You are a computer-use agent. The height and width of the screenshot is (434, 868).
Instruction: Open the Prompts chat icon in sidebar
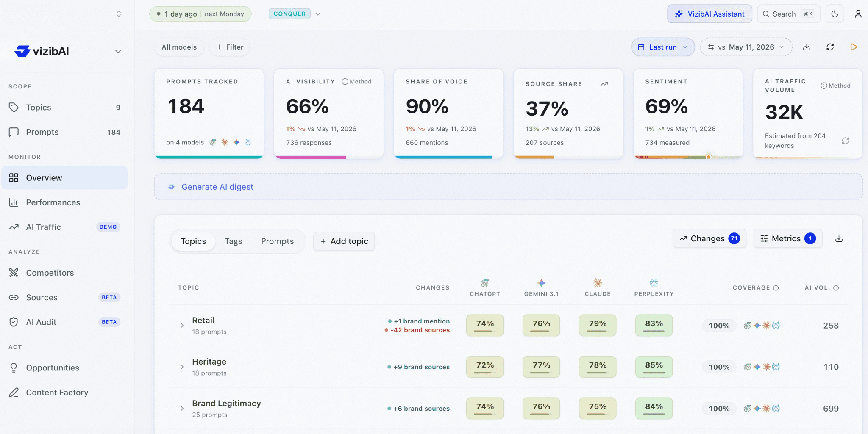(x=14, y=132)
